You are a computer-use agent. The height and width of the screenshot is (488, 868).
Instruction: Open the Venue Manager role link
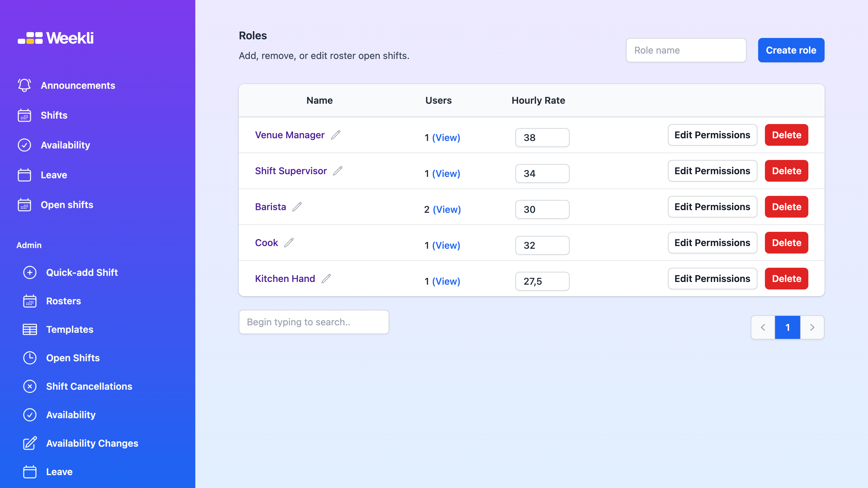[290, 135]
